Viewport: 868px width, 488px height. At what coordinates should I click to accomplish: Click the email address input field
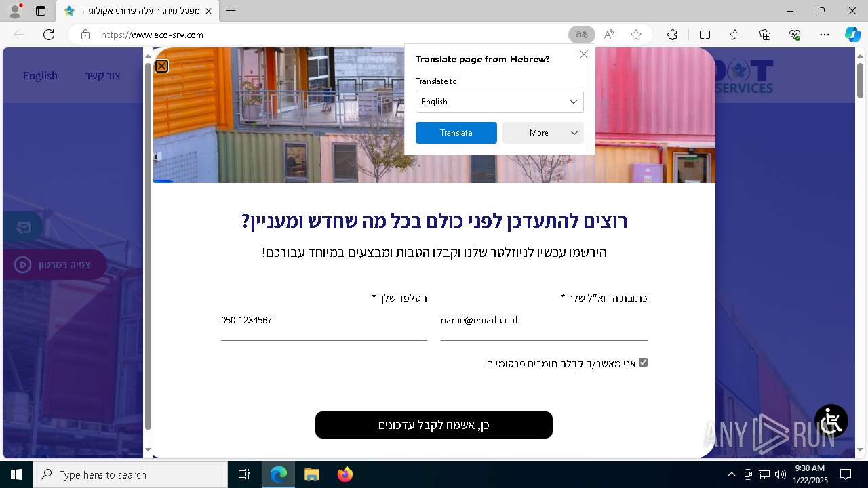coord(544,321)
